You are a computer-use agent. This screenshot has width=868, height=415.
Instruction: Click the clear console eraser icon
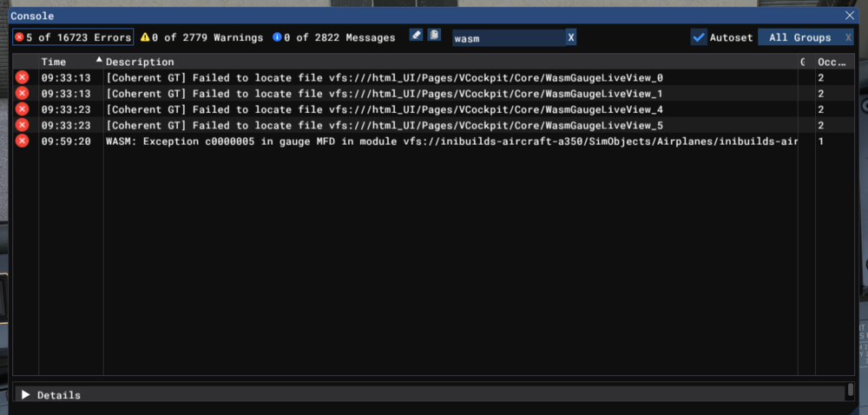coord(416,36)
